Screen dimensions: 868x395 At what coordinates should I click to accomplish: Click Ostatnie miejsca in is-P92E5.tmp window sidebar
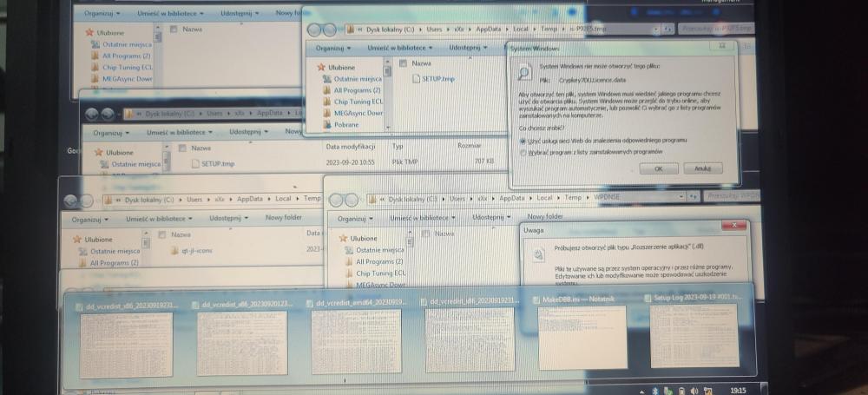pos(358,78)
